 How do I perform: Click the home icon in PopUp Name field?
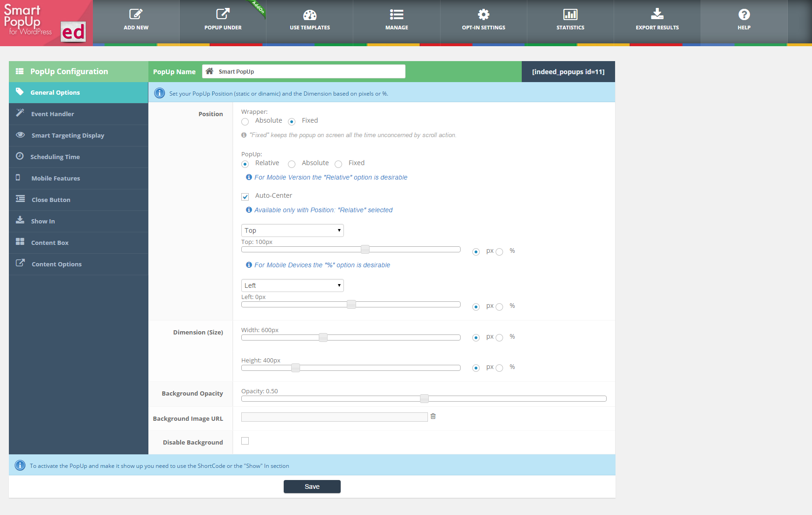(210, 71)
